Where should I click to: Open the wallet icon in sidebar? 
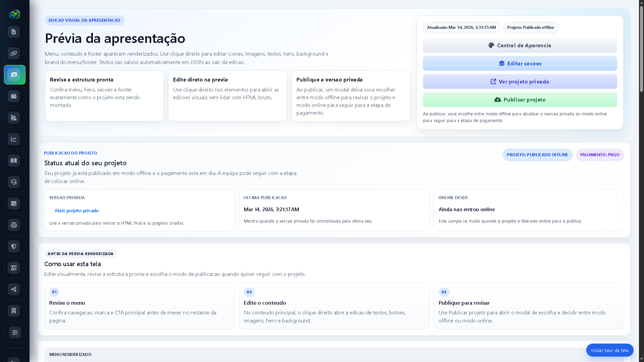14,97
